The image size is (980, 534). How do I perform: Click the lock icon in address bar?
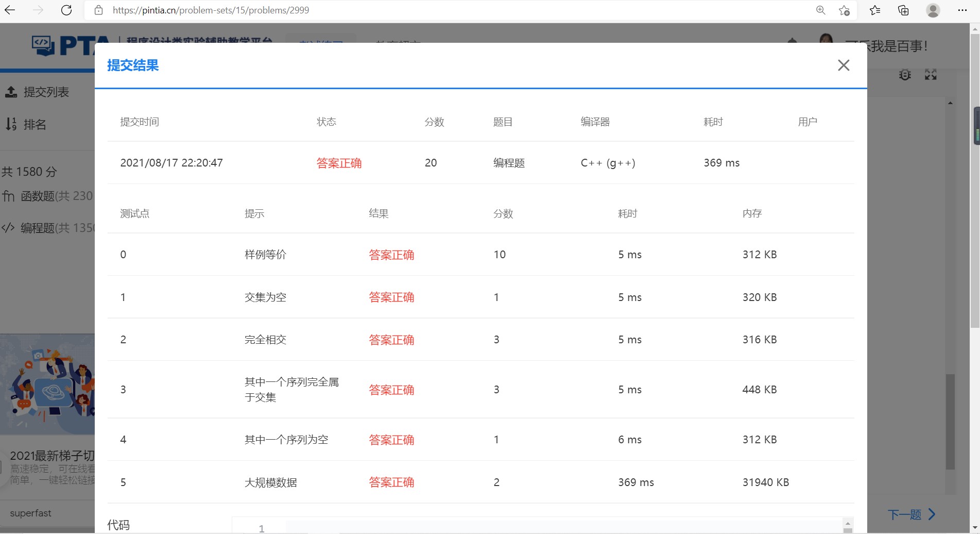tap(98, 10)
